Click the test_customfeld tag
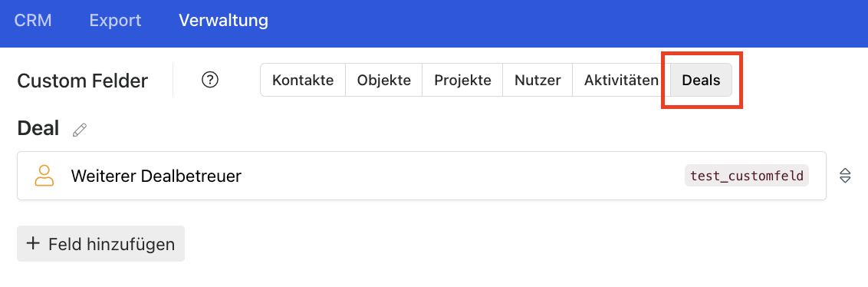 (746, 176)
